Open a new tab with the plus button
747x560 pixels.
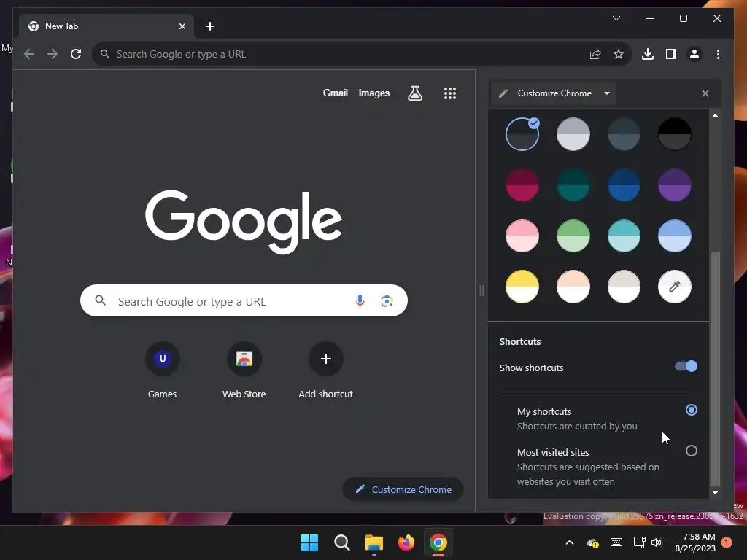pos(210,26)
